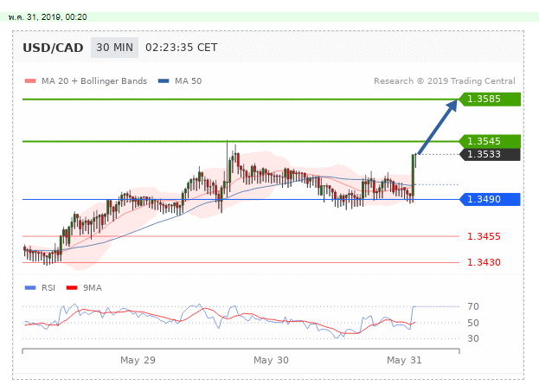Click the 9MA legend label

point(93,288)
